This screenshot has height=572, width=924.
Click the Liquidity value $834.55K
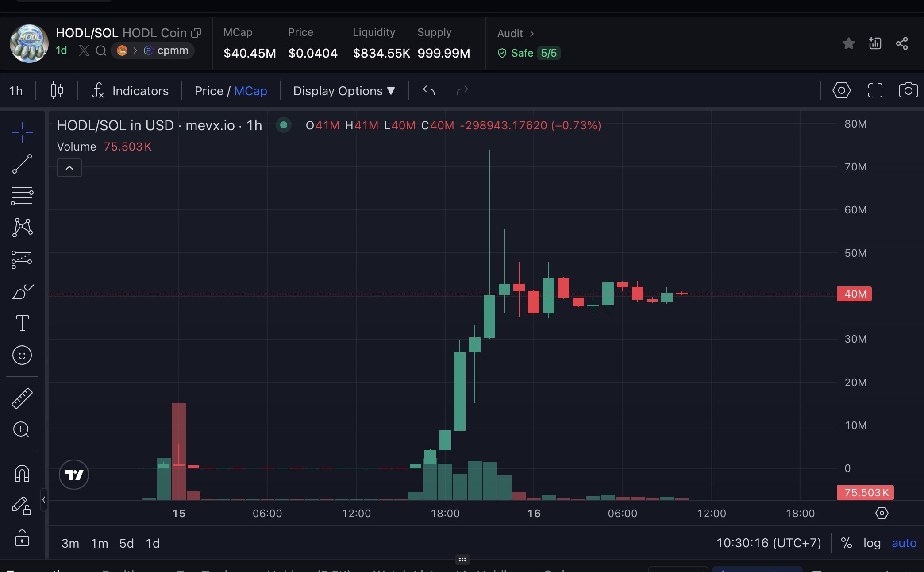(x=381, y=53)
